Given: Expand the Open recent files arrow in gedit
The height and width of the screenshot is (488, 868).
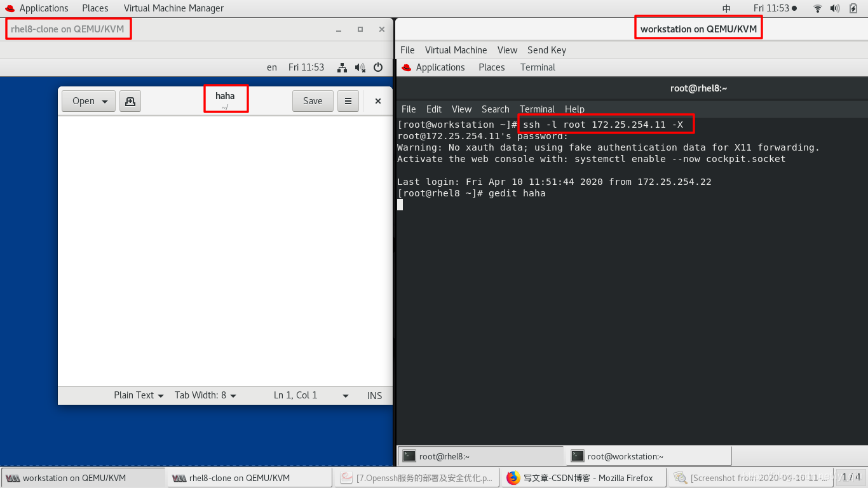Looking at the screenshot, I should tap(105, 101).
